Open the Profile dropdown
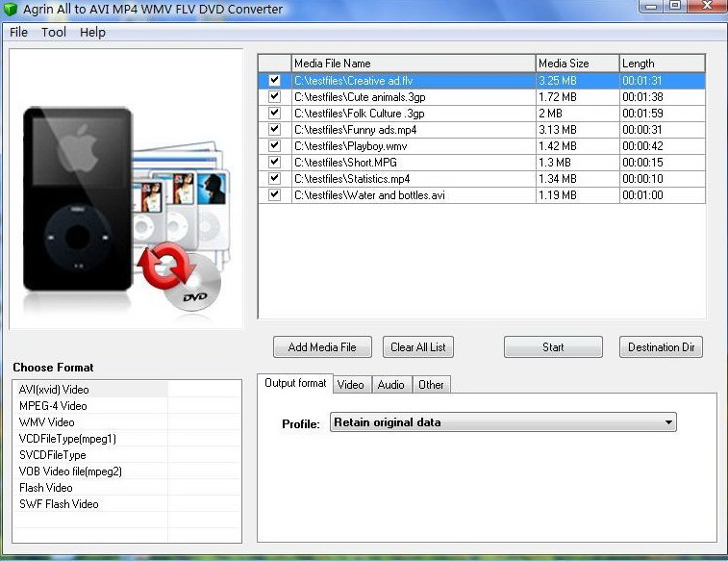Image resolution: width=728 pixels, height=561 pixels. click(x=503, y=422)
